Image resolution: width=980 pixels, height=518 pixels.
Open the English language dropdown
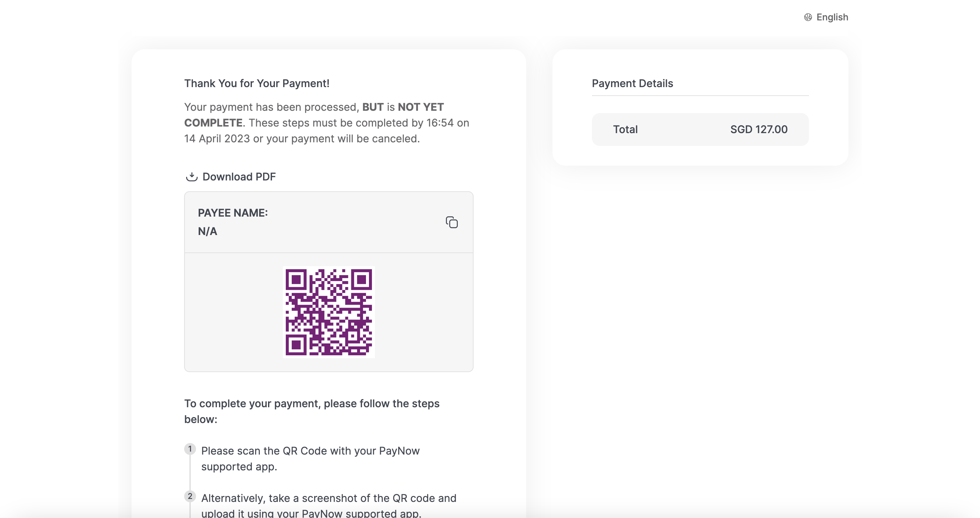coord(832,17)
